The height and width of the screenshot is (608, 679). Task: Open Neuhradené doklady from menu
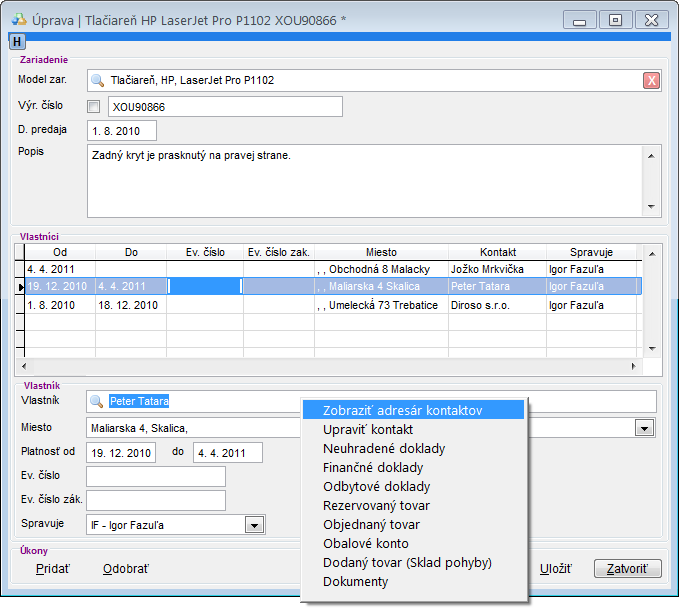(384, 448)
